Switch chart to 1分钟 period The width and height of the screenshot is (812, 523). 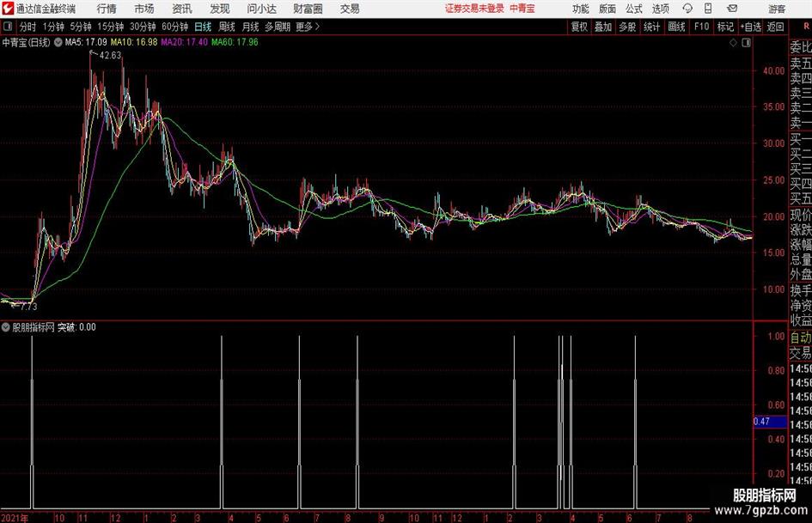click(53, 27)
